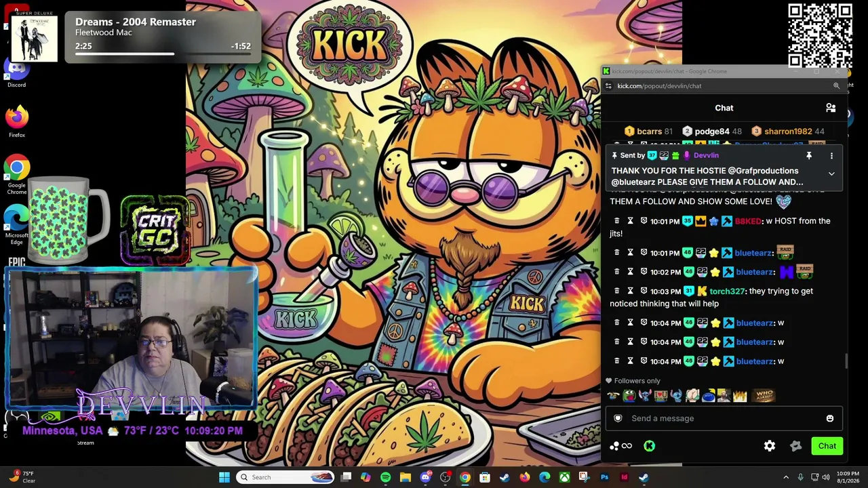
Task: Open the emoji picker in message box
Action: point(830,418)
